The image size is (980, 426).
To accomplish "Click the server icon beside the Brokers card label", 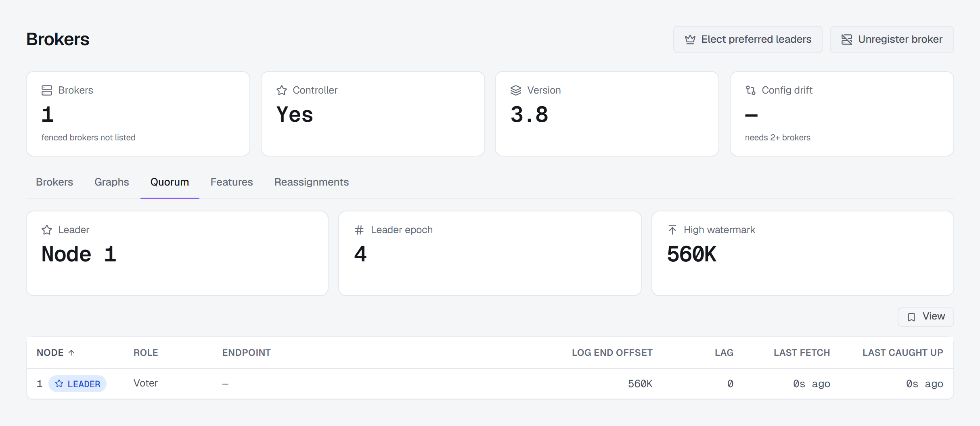I will pos(47,90).
